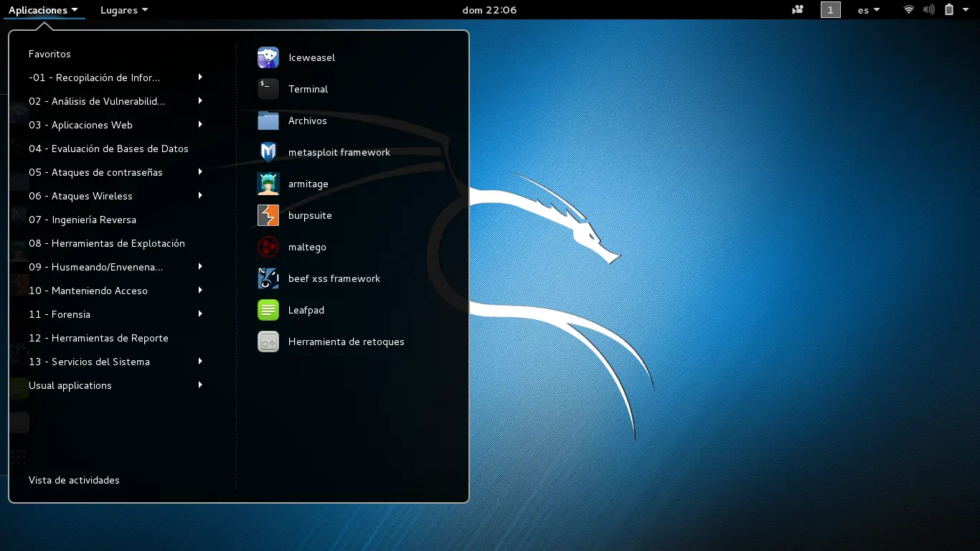Click the 'Terminal' label

point(308,89)
